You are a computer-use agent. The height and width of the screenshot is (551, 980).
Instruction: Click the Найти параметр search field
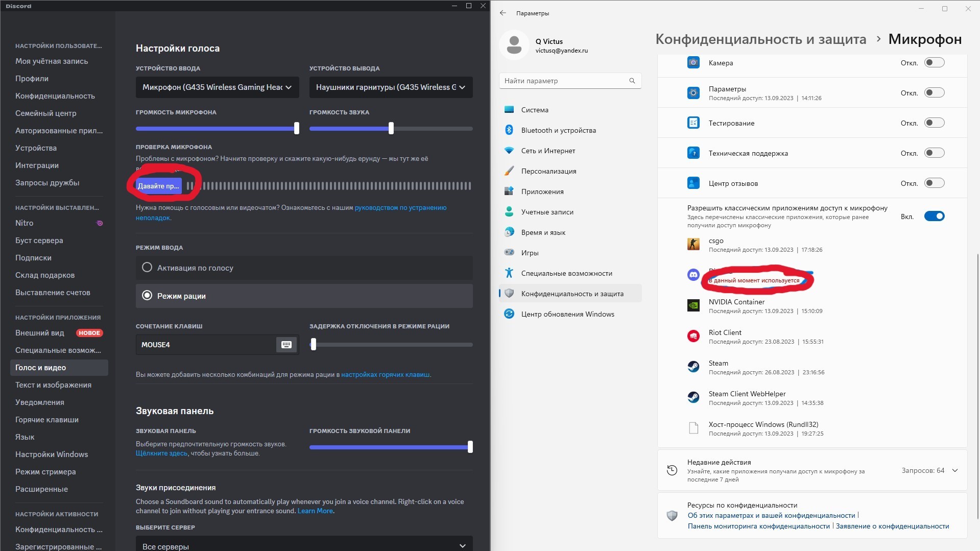tap(570, 81)
